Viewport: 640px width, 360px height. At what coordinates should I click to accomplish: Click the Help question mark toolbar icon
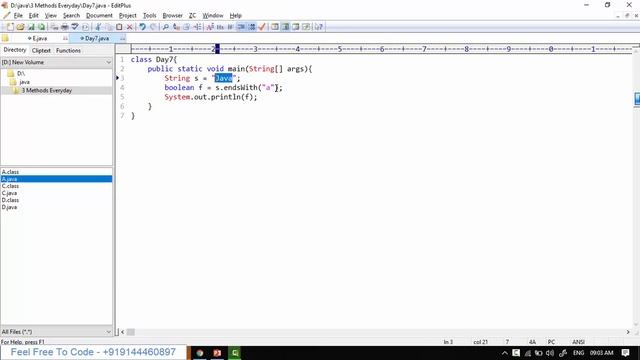pyautogui.click(x=319, y=27)
